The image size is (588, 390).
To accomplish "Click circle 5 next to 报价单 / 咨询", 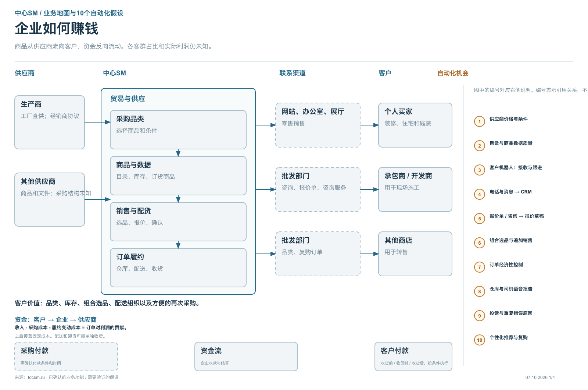I will click(480, 219).
